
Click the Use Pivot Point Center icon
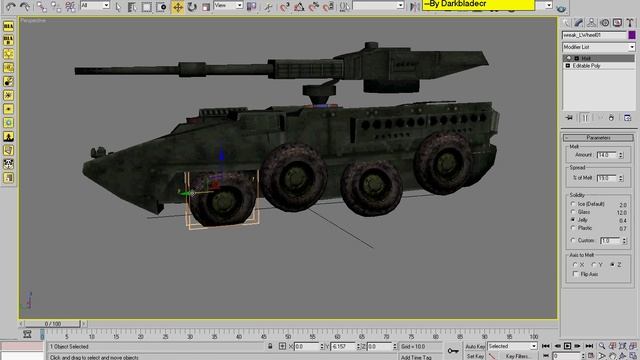click(252, 6)
